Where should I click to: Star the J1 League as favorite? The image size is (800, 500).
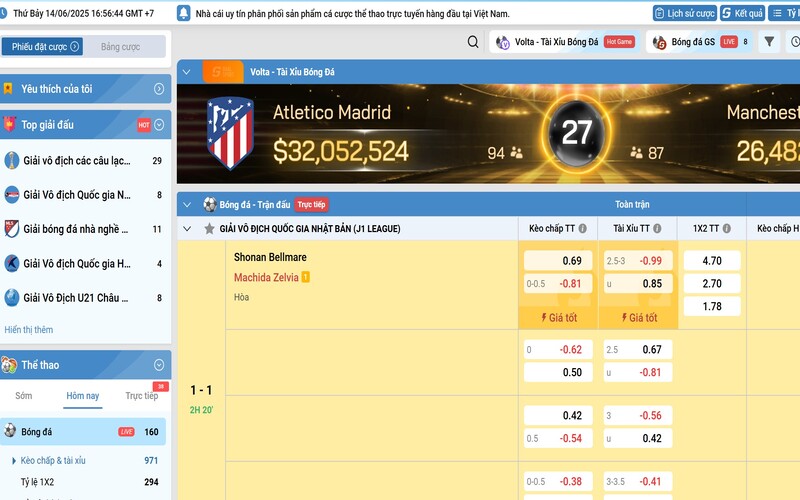tap(209, 229)
